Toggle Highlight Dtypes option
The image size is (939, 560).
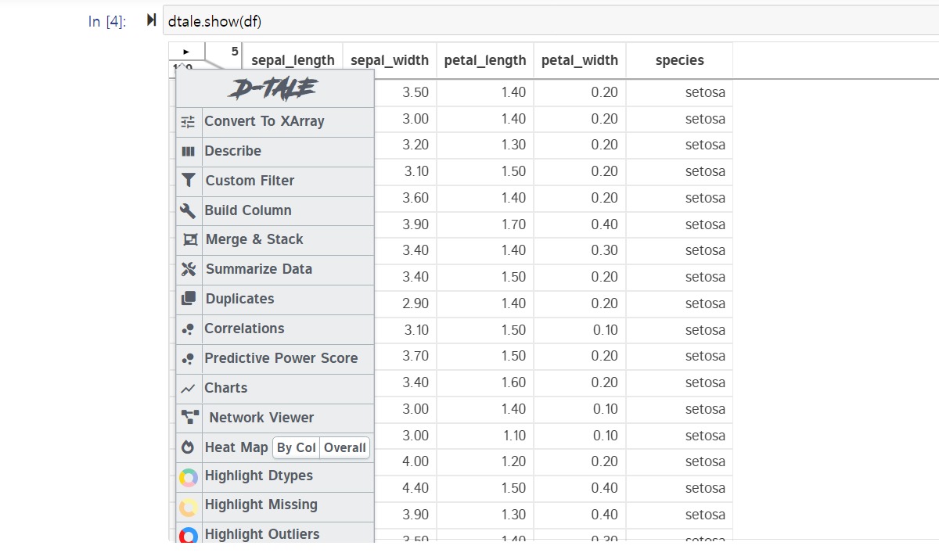[275, 477]
